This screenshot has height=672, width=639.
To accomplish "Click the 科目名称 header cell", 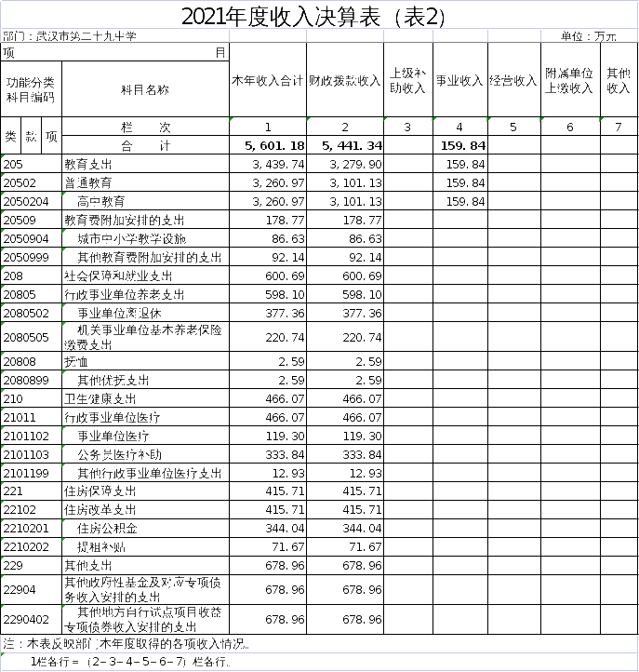I will 145,89.
